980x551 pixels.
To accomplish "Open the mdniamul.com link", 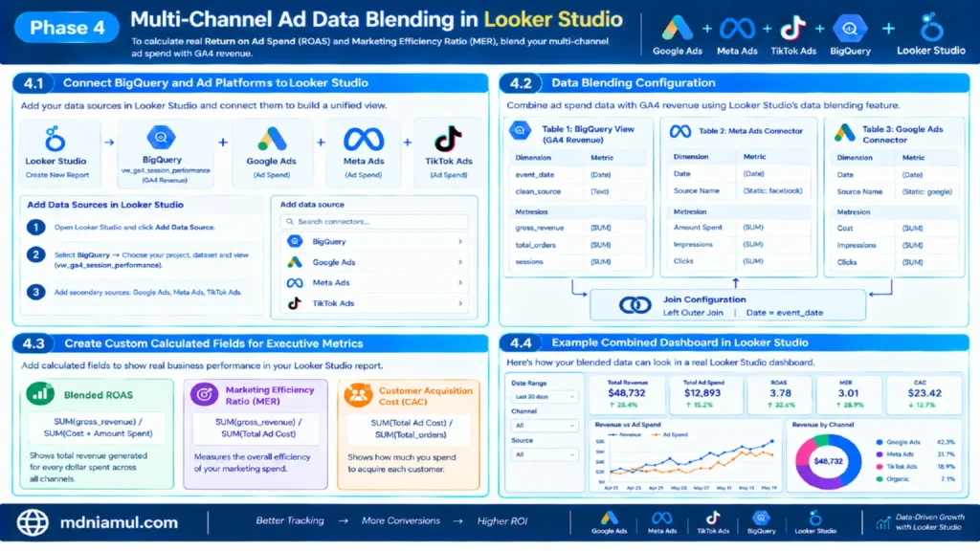I will click(119, 522).
